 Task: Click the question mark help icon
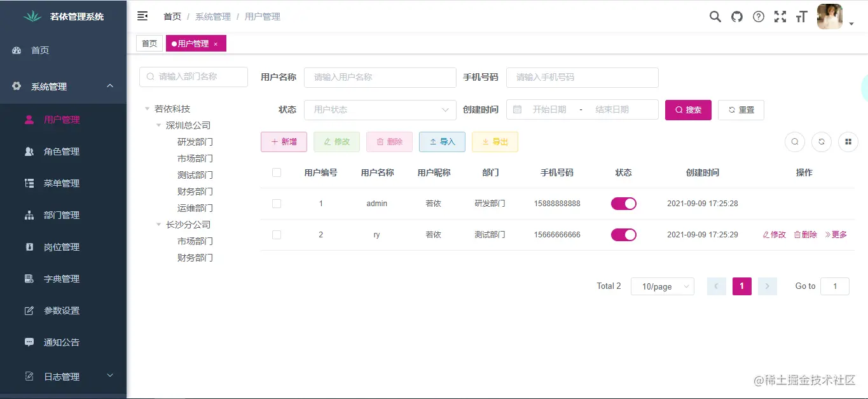point(758,17)
